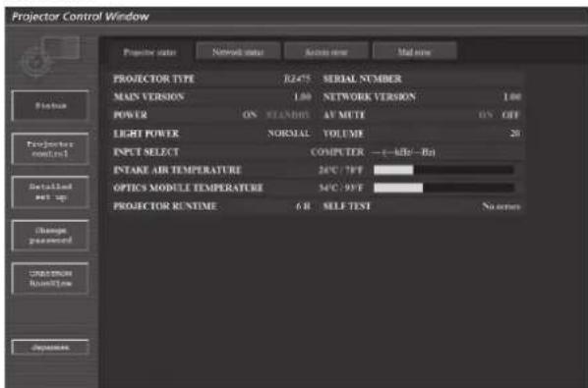
Task: Open the Change password page
Action: click(x=50, y=235)
